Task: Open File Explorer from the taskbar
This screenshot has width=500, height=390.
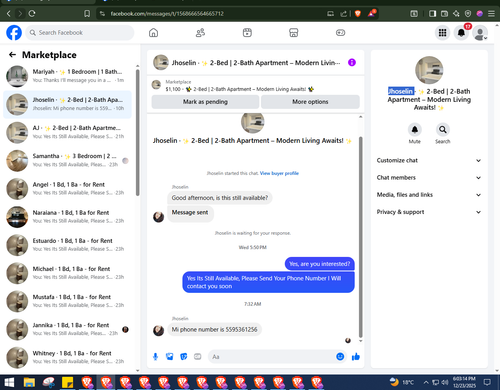Action: [29, 382]
